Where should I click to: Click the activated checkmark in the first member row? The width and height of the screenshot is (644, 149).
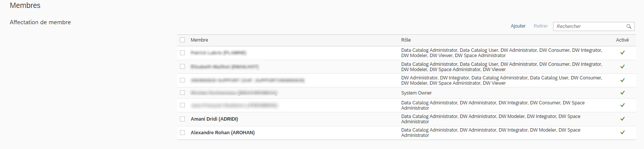[622, 53]
